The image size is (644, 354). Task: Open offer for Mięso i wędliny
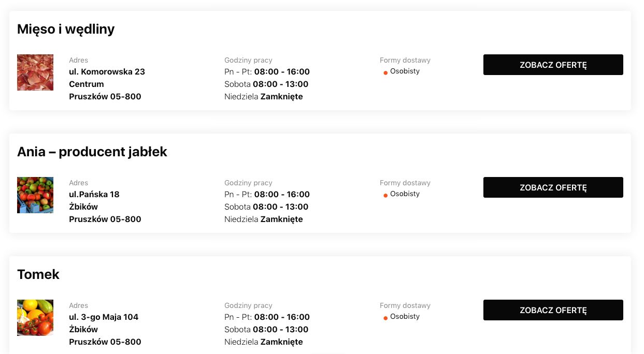pyautogui.click(x=553, y=65)
